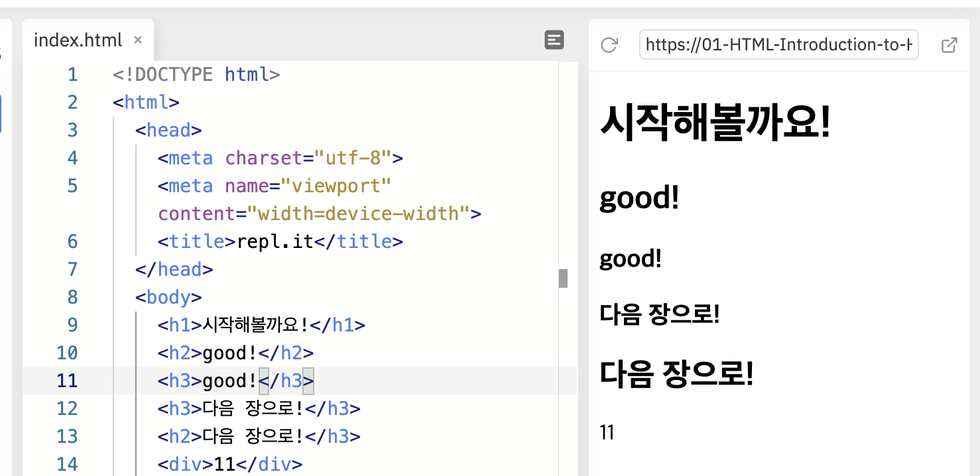Close the index.html tab with the × icon
Screen dimensions: 980x476
point(137,40)
